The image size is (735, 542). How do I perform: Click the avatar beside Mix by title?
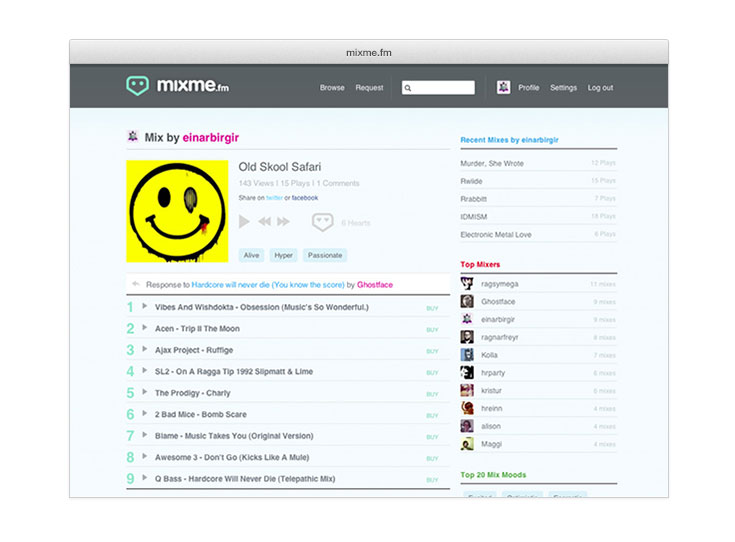click(x=133, y=136)
